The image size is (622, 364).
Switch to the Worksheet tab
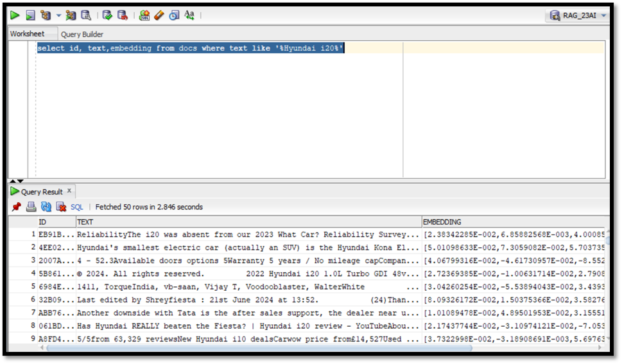(x=28, y=34)
